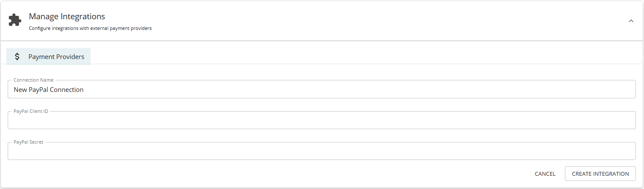
Task: Click the PayPal Client ID label
Action: pos(31,111)
